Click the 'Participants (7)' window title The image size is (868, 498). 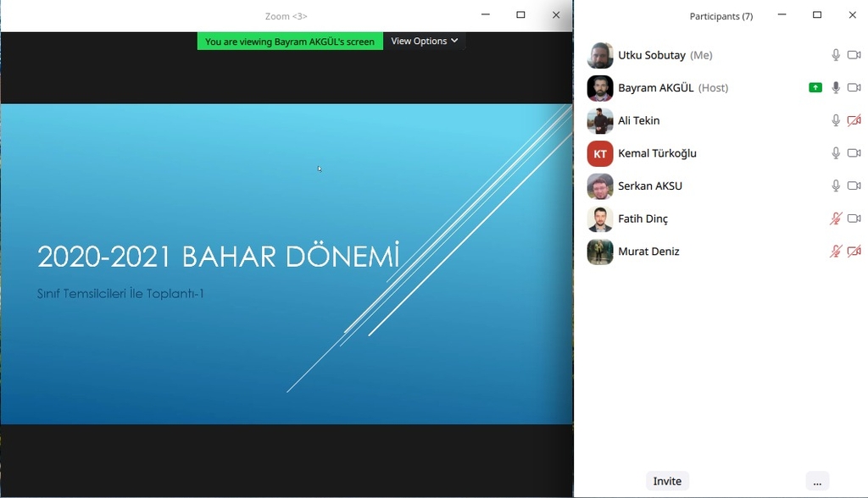pos(721,16)
